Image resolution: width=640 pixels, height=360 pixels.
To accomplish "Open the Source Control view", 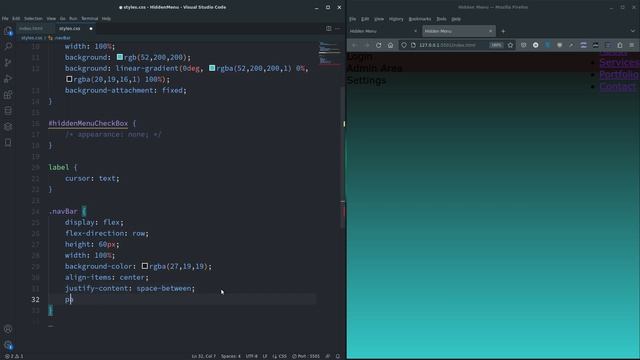I will click(x=8, y=62).
